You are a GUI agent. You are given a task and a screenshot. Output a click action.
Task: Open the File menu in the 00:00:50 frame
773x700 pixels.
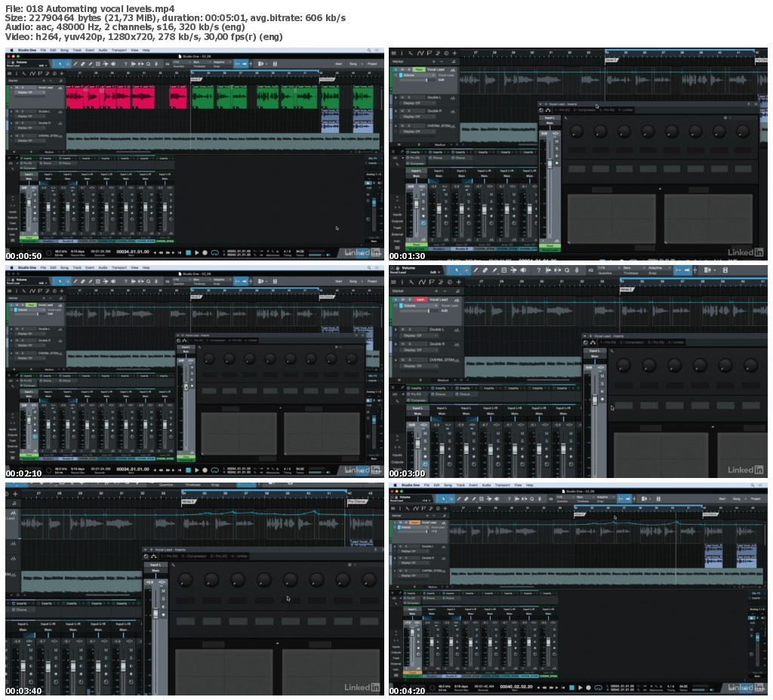[43, 50]
